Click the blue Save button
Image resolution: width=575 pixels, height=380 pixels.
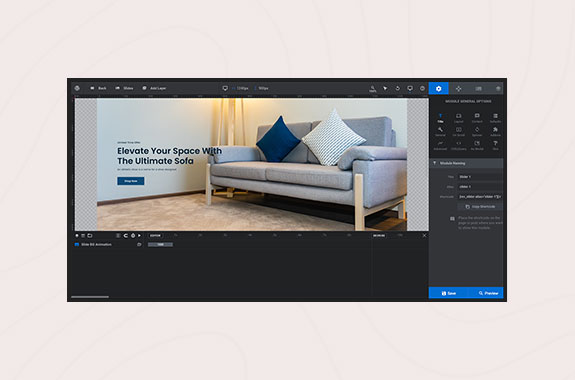click(448, 293)
